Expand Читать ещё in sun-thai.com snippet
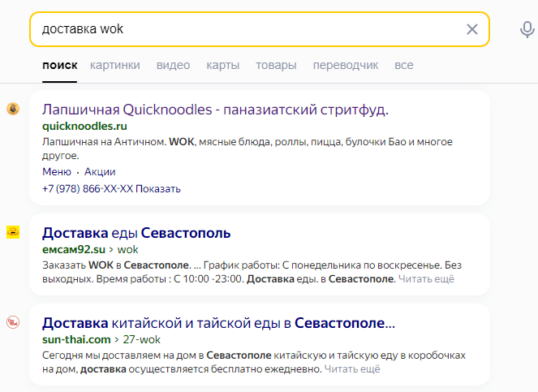 (x=352, y=368)
